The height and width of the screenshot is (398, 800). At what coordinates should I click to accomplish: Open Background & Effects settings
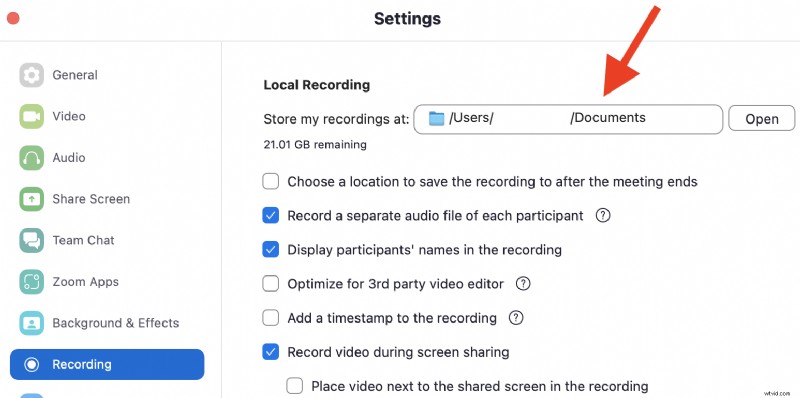(x=107, y=323)
